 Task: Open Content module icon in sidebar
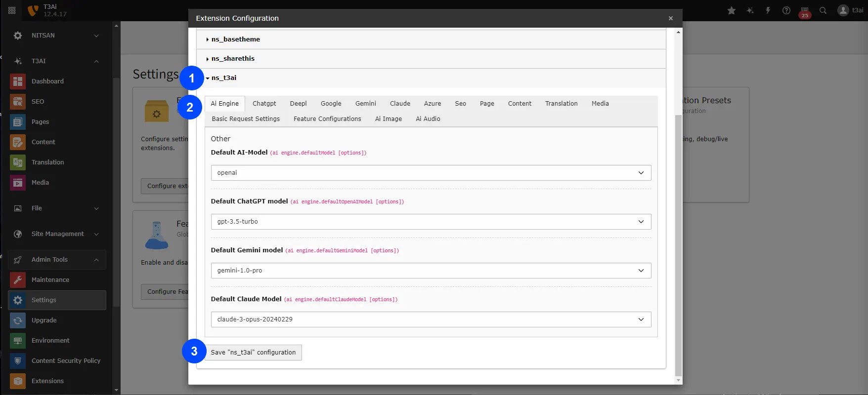(x=18, y=142)
